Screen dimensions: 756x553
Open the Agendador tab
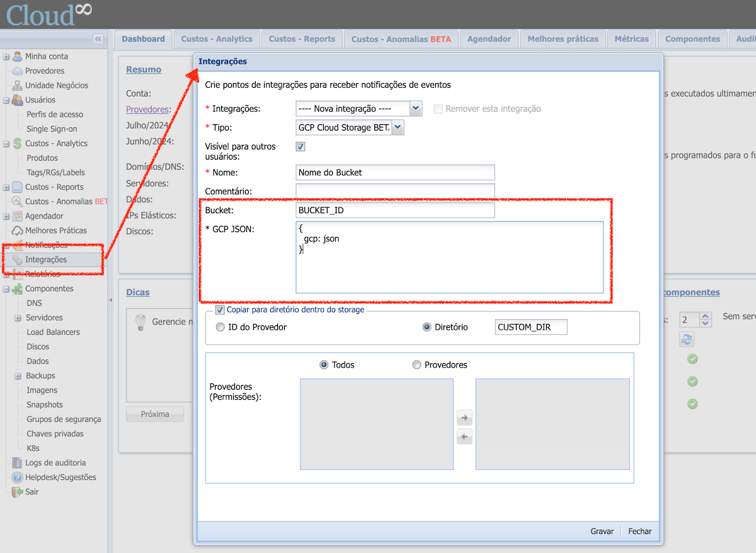point(489,39)
